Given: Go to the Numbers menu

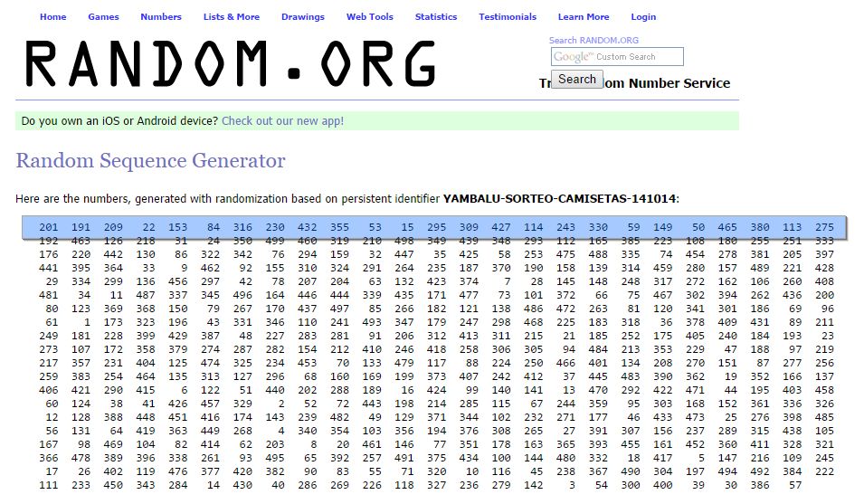Looking at the screenshot, I should point(161,16).
